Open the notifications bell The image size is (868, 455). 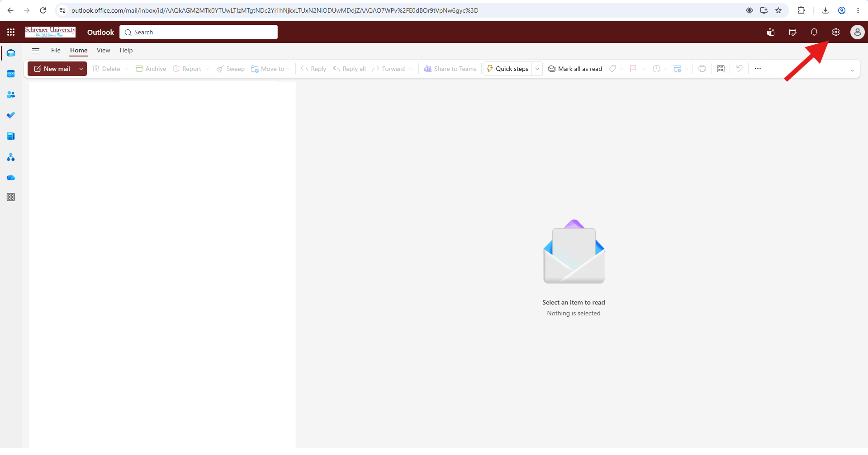point(814,32)
